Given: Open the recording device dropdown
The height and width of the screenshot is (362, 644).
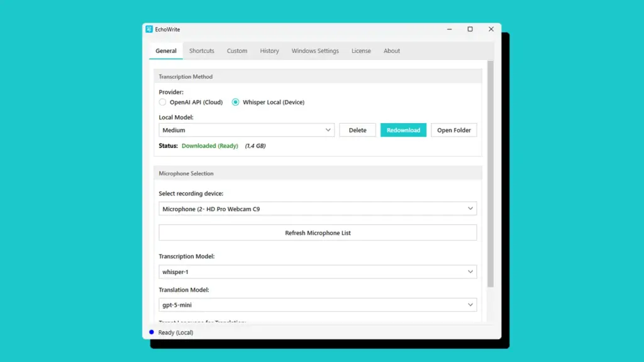Looking at the screenshot, I should click(x=318, y=208).
